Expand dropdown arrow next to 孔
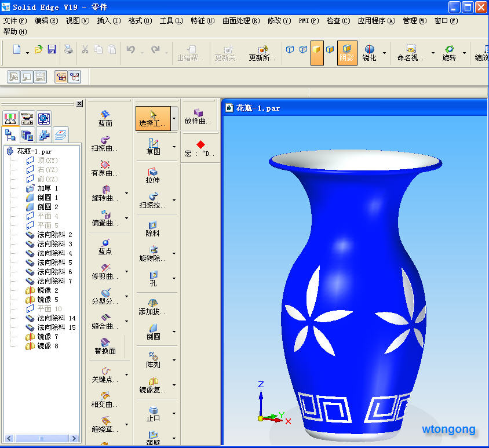The height and width of the screenshot is (448, 489). click(x=174, y=278)
